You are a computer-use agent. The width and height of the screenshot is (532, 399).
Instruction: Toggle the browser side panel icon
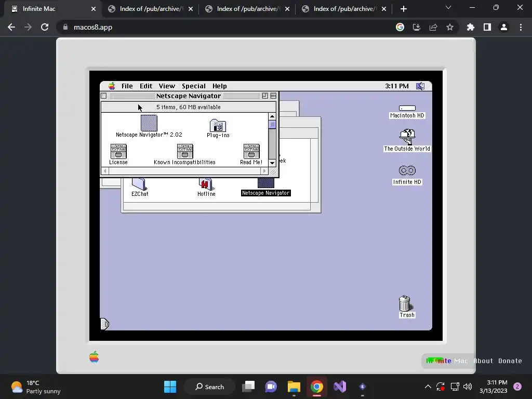coord(487,27)
